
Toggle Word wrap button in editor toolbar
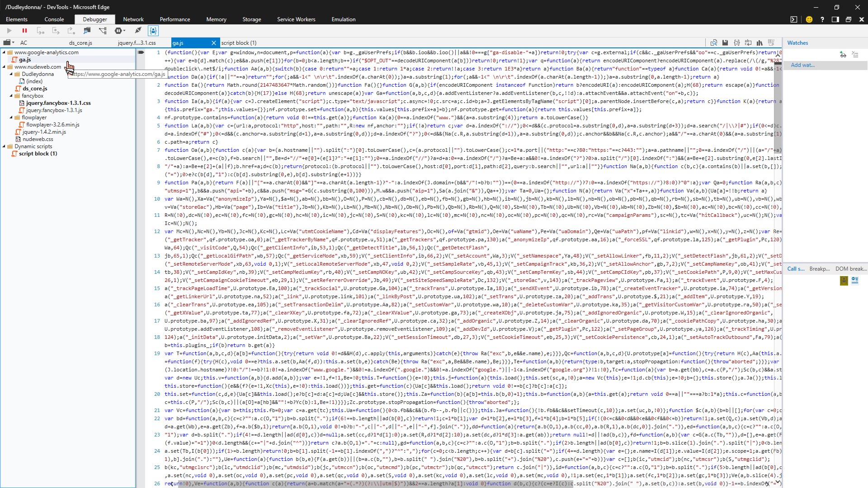coord(748,42)
